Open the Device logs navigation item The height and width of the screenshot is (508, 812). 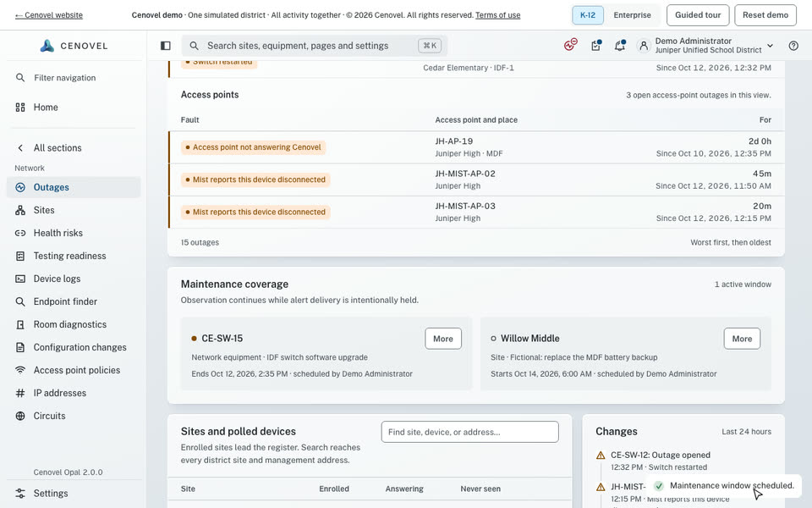point(74,279)
